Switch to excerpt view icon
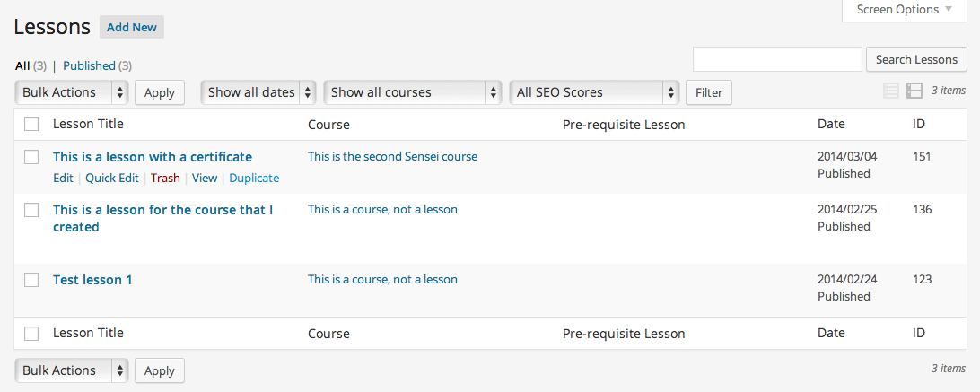Viewport: 980px width, 392px height. click(x=914, y=91)
